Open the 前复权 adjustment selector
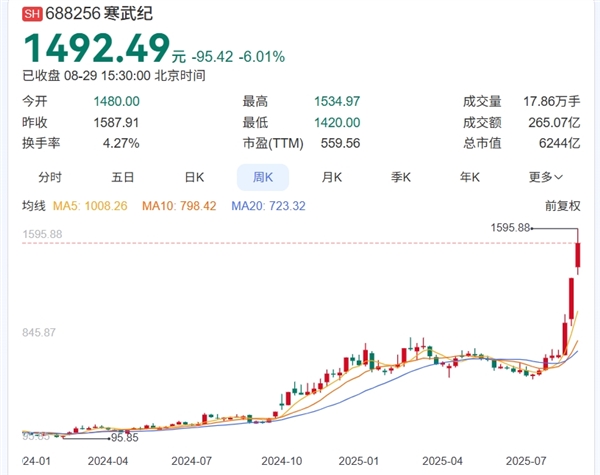The width and height of the screenshot is (600, 475). (562, 206)
